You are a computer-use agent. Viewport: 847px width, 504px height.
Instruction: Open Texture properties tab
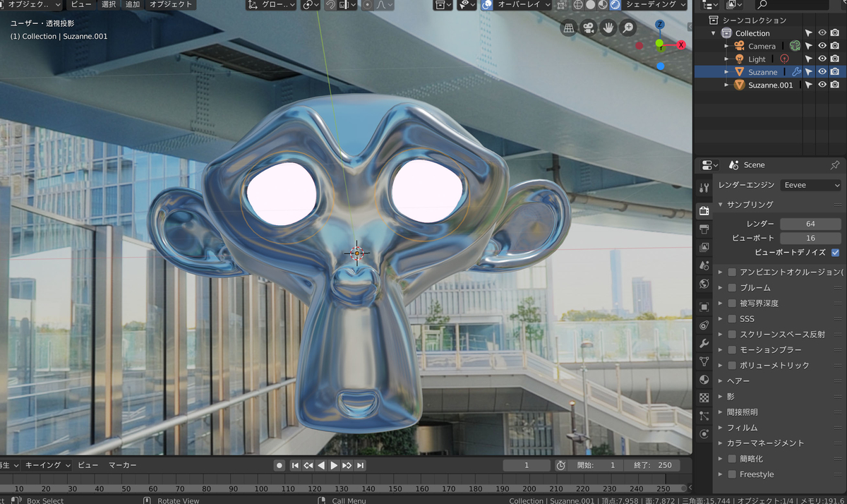[704, 397]
